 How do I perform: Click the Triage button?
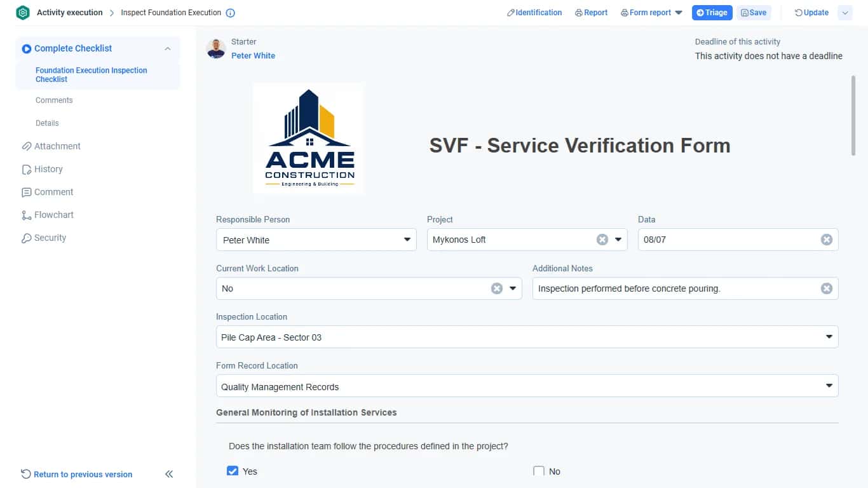pos(712,13)
